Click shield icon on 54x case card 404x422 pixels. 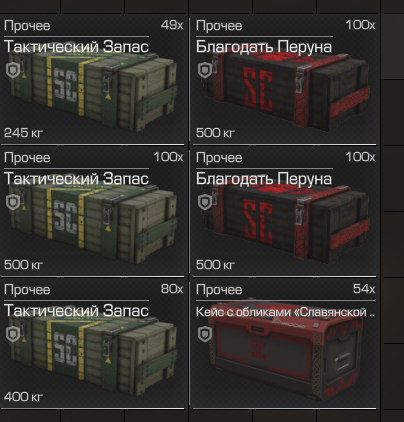pyautogui.click(x=205, y=334)
